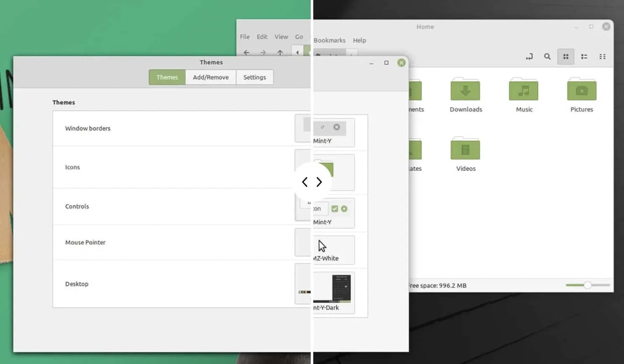Open the Edit menu

point(262,37)
